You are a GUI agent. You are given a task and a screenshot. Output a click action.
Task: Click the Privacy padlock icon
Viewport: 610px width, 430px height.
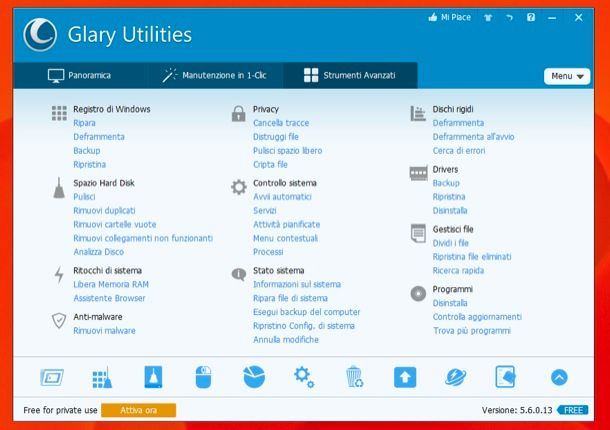(x=238, y=114)
